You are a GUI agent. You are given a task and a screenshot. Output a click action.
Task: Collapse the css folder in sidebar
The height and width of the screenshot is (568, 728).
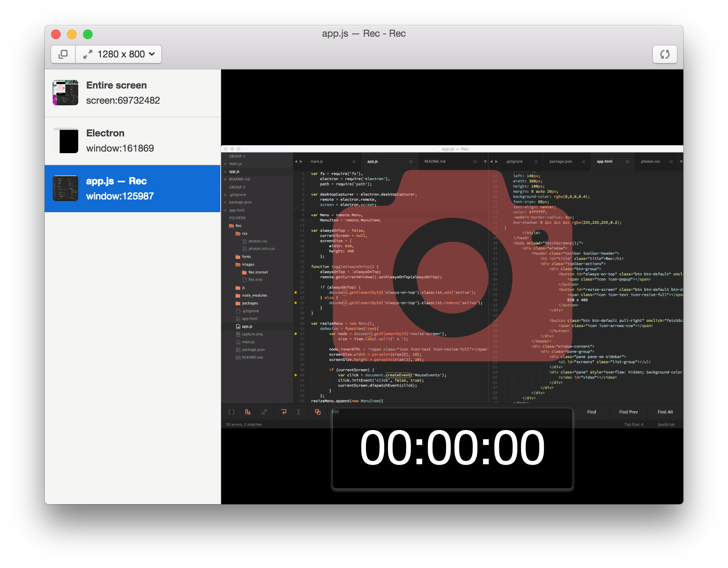pyautogui.click(x=238, y=234)
